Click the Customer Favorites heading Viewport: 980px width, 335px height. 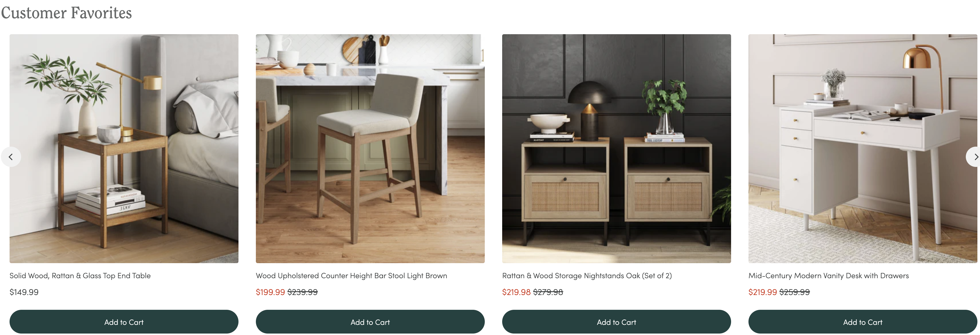click(66, 13)
